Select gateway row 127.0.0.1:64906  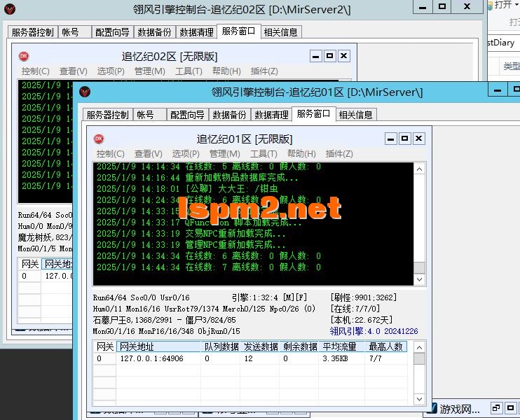[250, 358]
